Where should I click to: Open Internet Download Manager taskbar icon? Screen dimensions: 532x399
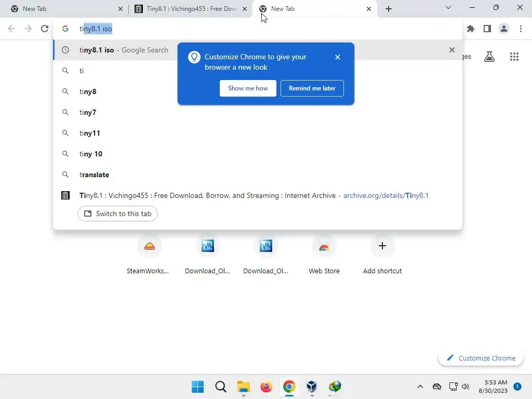coord(335,387)
